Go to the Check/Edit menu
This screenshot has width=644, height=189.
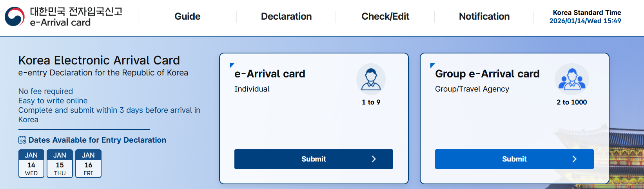[385, 17]
